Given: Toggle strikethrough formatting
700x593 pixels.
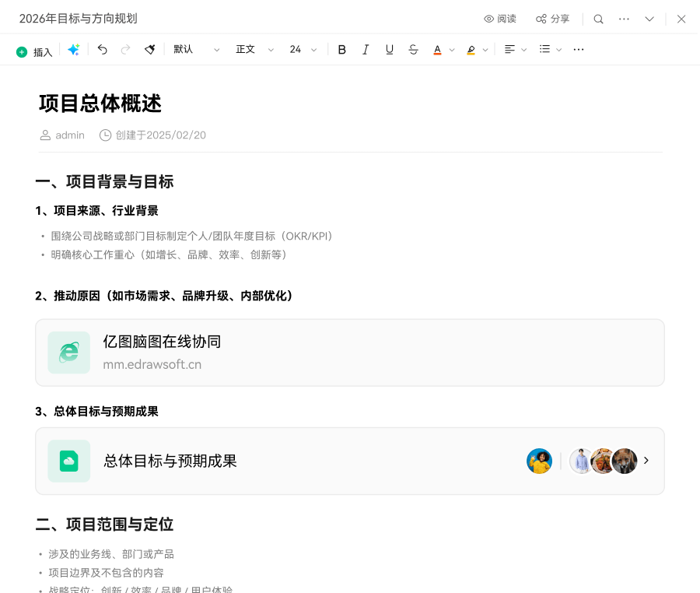Looking at the screenshot, I should tap(413, 50).
